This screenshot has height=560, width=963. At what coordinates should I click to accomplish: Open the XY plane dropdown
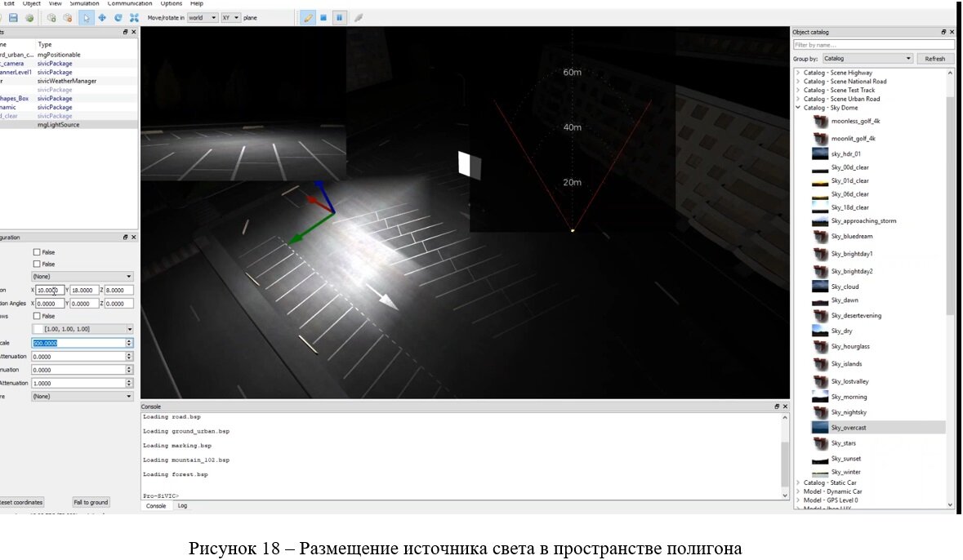coord(230,18)
